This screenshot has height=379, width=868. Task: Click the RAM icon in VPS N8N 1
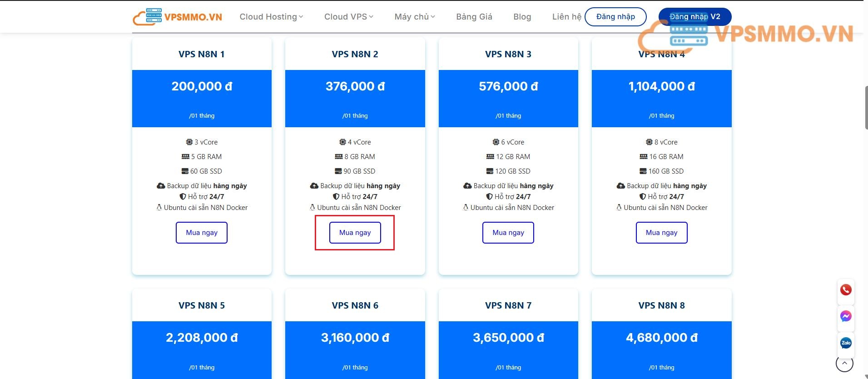click(x=185, y=157)
